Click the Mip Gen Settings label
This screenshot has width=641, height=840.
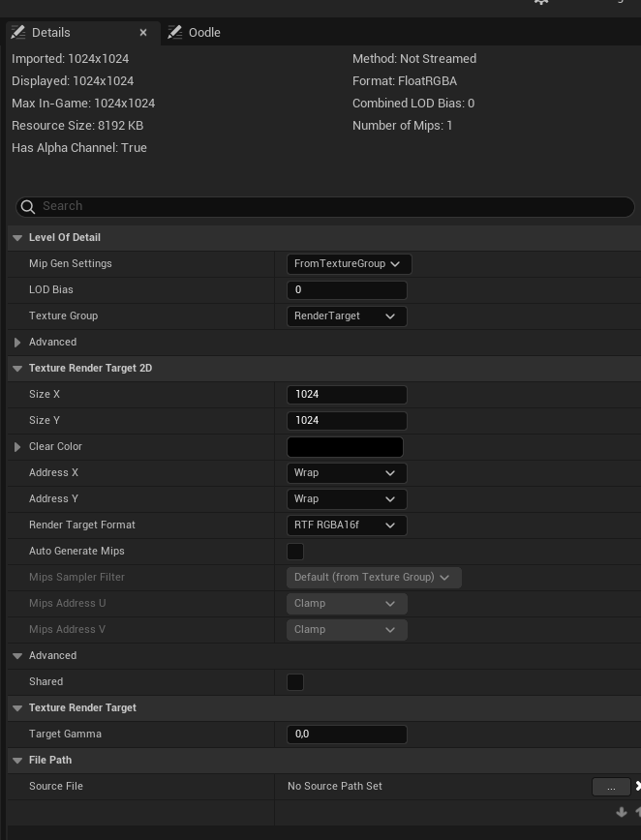(x=71, y=263)
